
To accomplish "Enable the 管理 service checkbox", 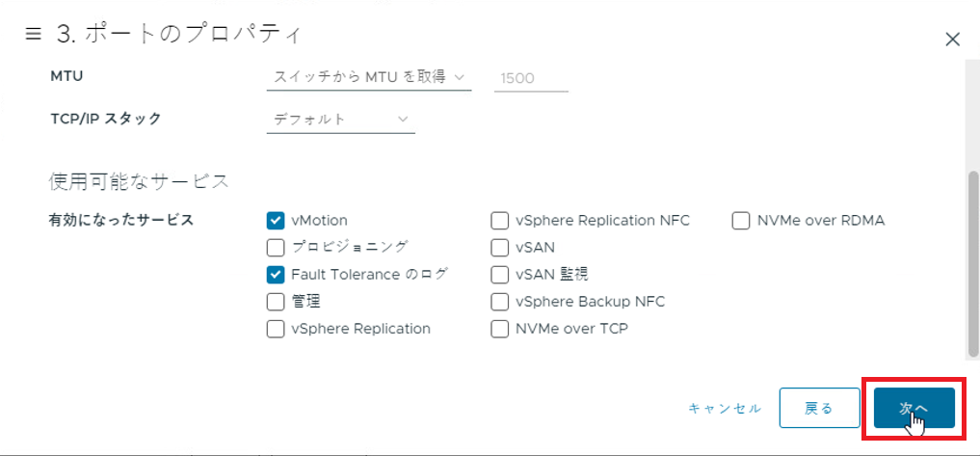I will [x=276, y=302].
